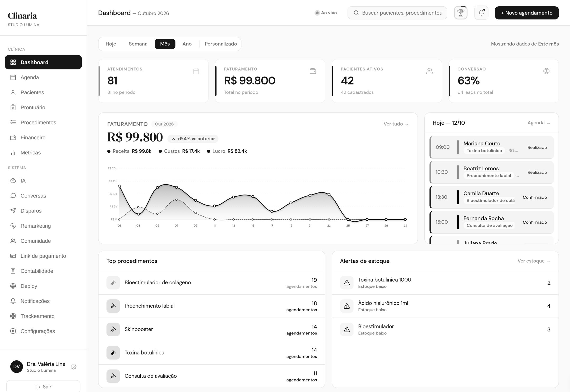Select the Personalizado period filter
570x392 pixels.
(x=221, y=44)
